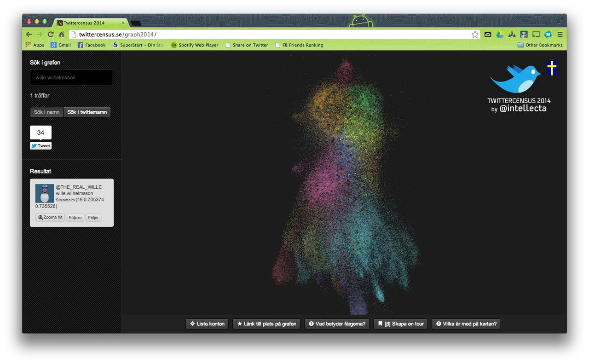
Task: Click the bookmark star in address bar
Action: 475,35
